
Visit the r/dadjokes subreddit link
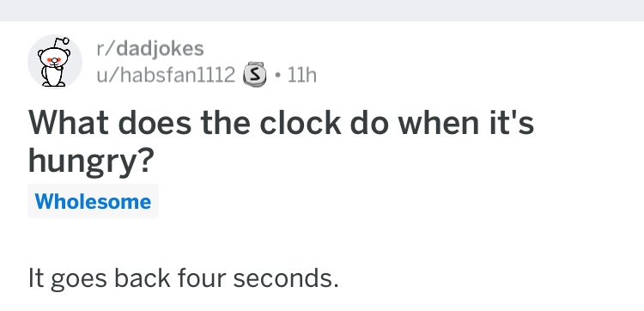pyautogui.click(x=150, y=49)
